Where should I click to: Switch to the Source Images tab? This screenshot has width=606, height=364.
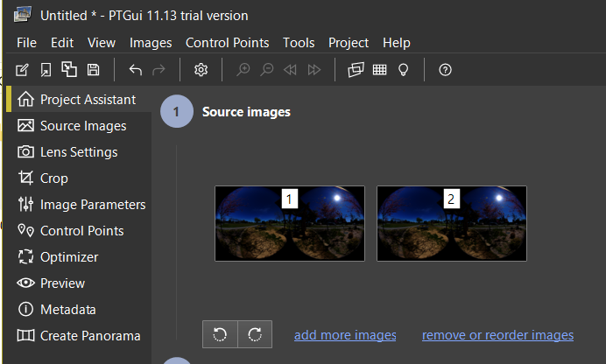[x=79, y=126]
